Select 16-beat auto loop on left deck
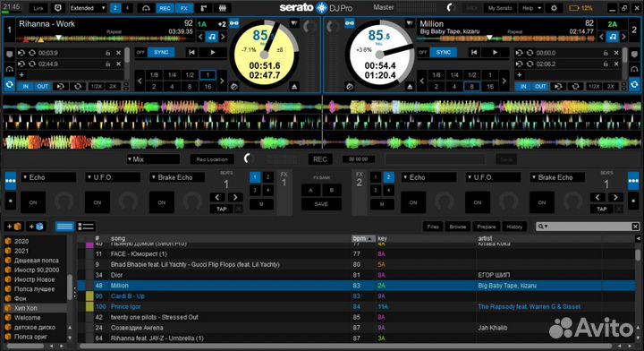This screenshot has height=351, width=644. 208,86
